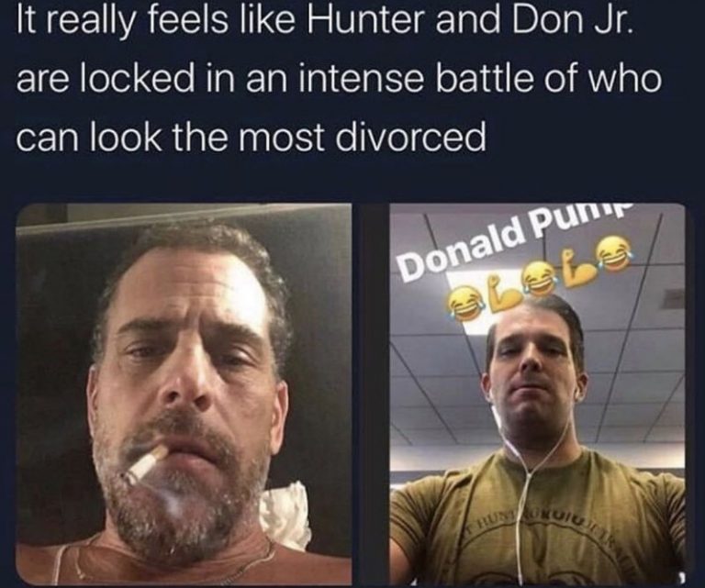Select the word "divorced" in the caption
Image resolution: width=705 pixels, height=588 pixels.
[408, 135]
